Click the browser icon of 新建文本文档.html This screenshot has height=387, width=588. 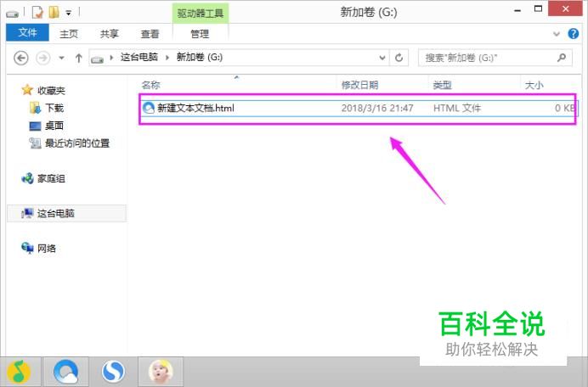pos(149,109)
